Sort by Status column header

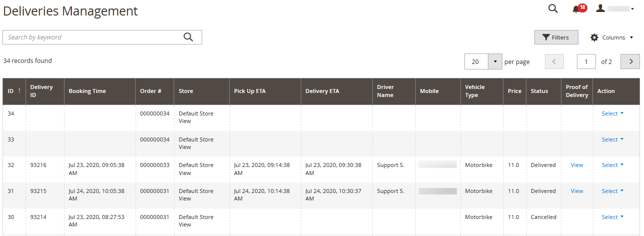pos(539,91)
